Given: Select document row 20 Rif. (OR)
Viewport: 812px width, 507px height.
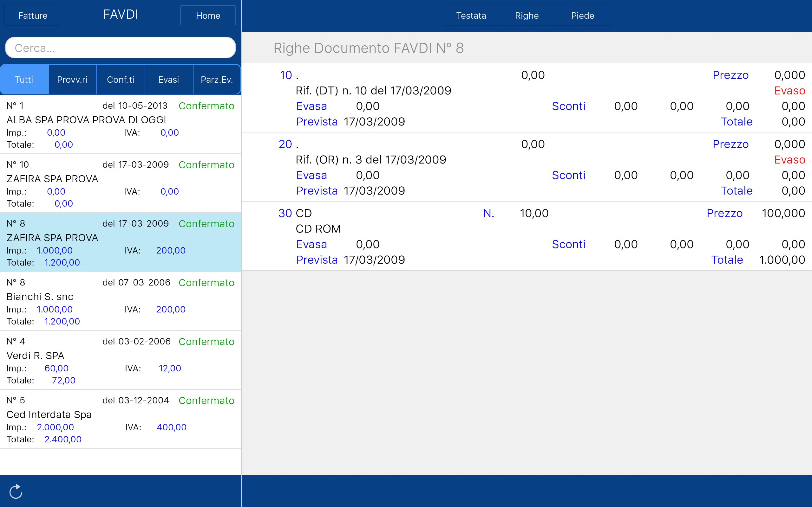Looking at the screenshot, I should click(526, 167).
